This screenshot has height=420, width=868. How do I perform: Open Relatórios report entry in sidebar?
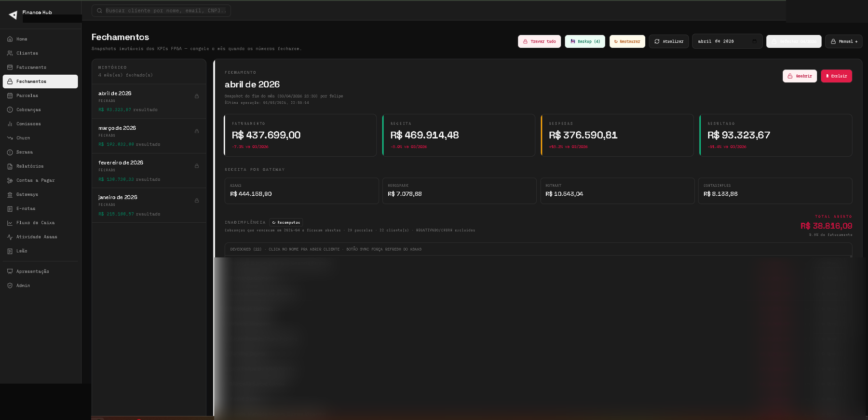(x=40, y=166)
